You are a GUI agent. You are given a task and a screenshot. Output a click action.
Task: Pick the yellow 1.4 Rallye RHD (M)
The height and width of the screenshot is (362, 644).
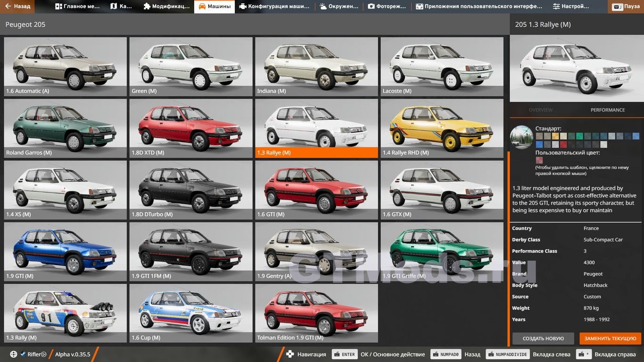coord(442,128)
